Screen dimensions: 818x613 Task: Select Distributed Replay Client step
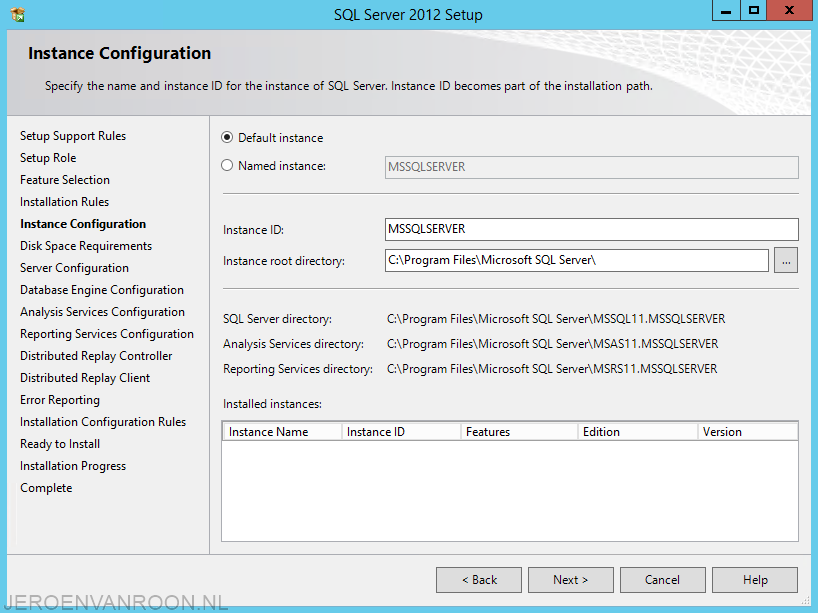[85, 378]
